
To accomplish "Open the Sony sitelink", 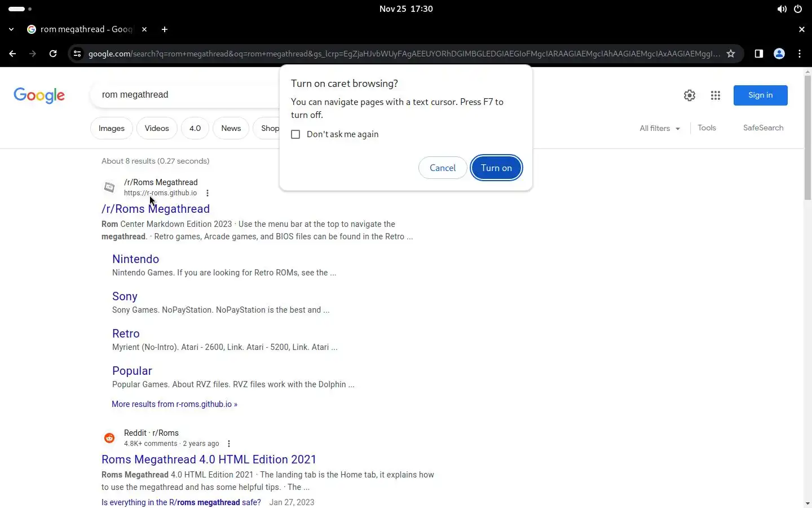I will coord(125,296).
